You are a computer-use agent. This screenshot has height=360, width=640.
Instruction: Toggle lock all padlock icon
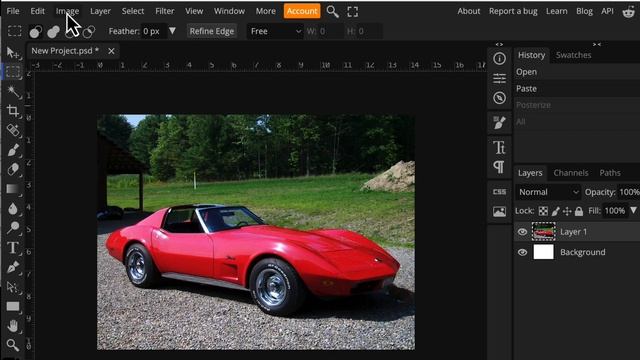(x=579, y=211)
